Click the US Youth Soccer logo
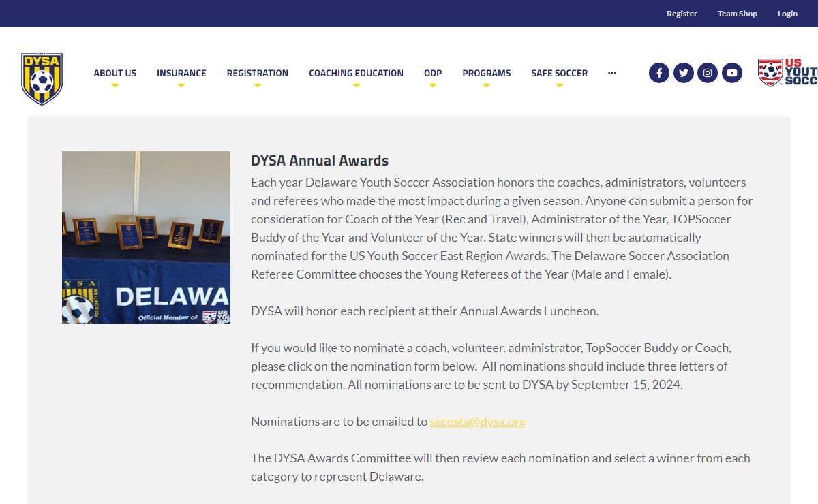 click(788, 72)
